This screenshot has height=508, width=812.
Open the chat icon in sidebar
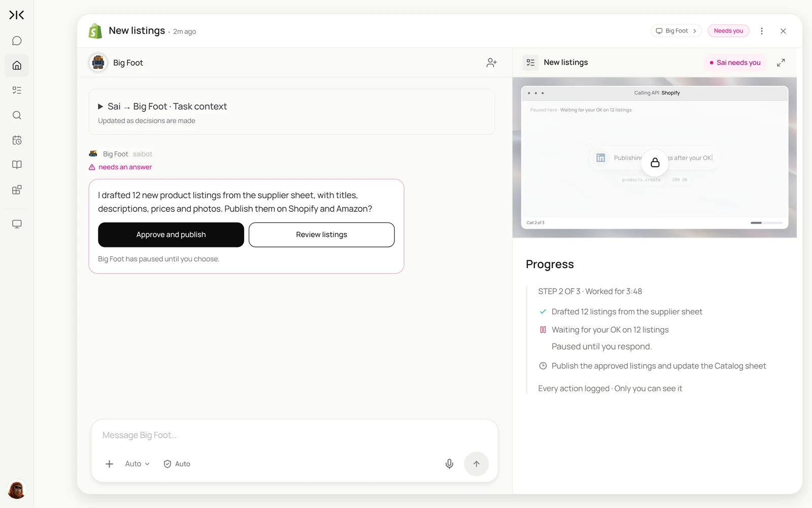tap(17, 41)
